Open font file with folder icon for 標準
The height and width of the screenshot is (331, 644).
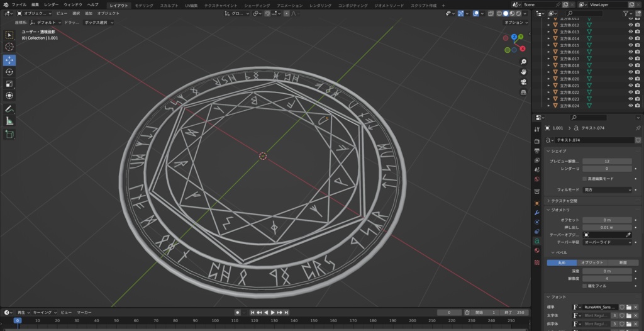coord(629,307)
